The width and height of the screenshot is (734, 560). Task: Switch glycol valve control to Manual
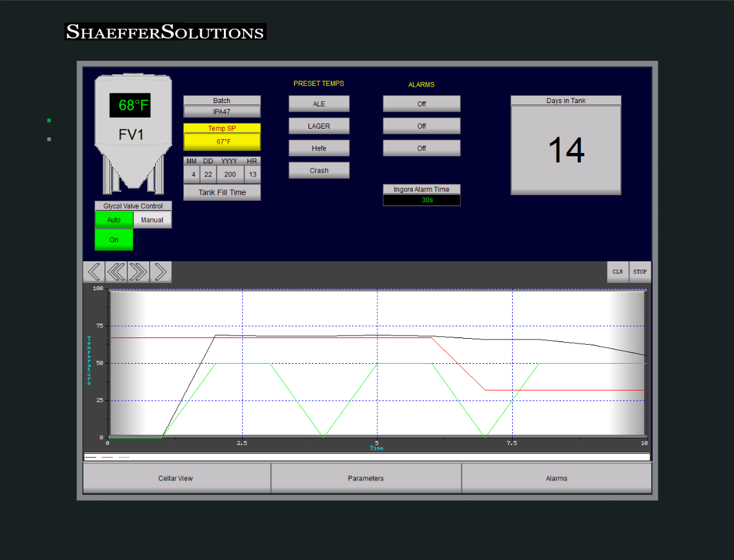[x=152, y=219]
